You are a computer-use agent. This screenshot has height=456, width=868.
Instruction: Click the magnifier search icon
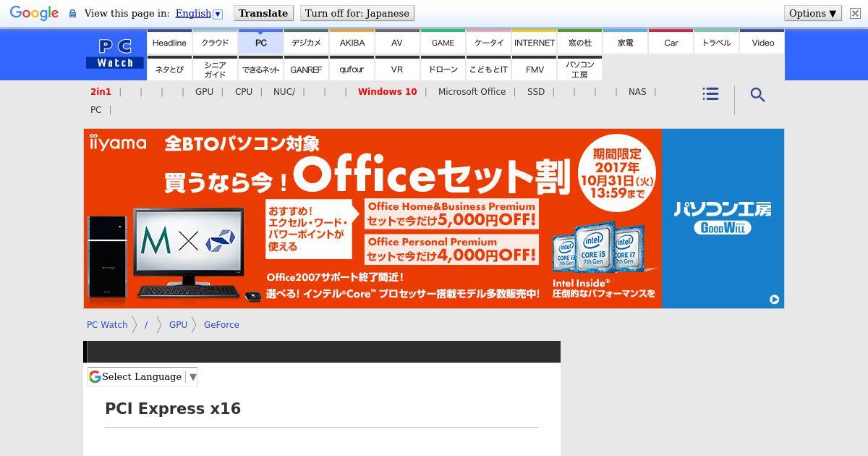[757, 95]
